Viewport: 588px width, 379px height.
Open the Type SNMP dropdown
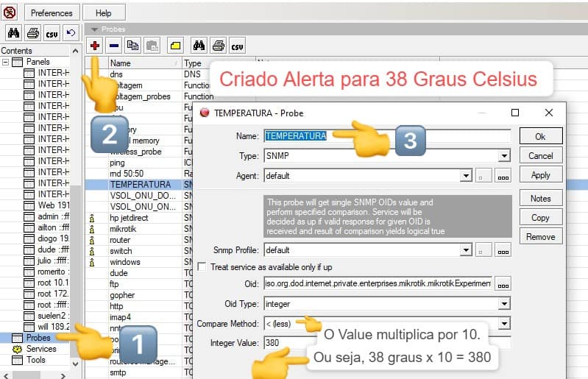point(504,156)
